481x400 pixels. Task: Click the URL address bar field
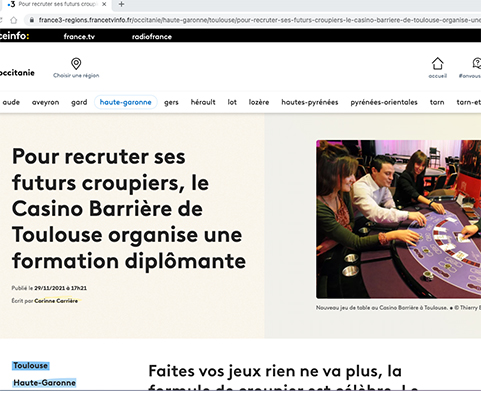(x=253, y=20)
